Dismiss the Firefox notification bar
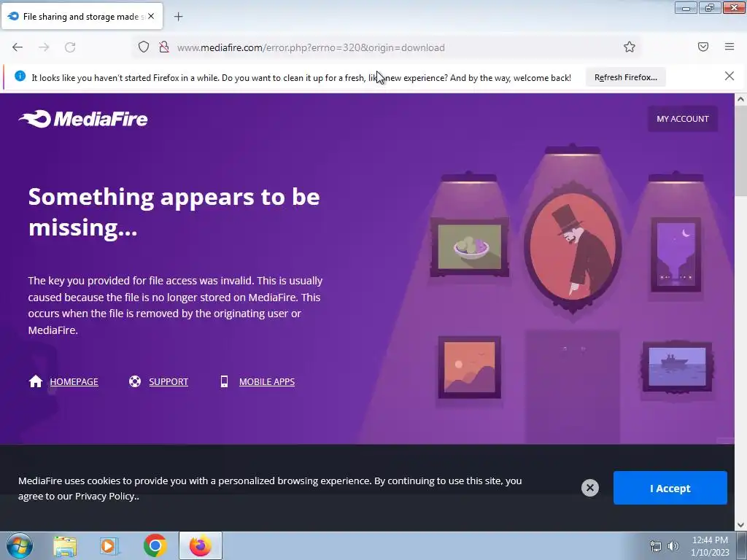747x560 pixels. 729,76
